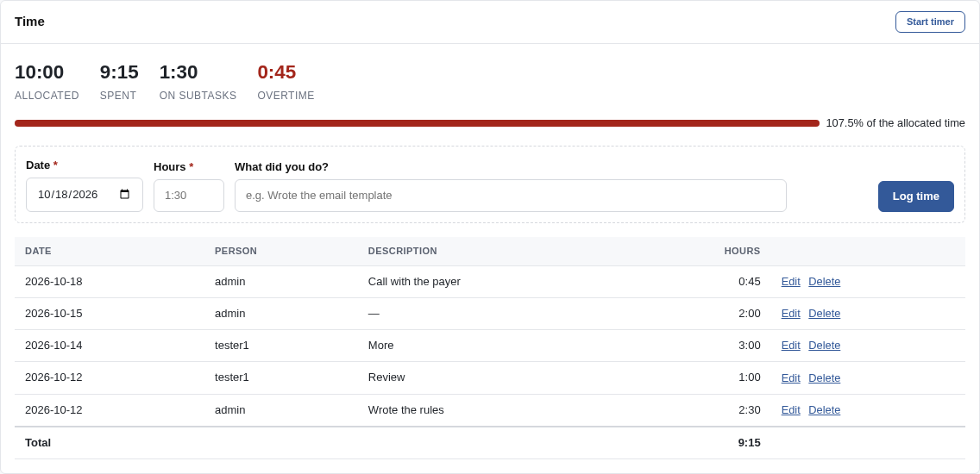Image resolution: width=980 pixels, height=474 pixels.
Task: Click the '107.5% of the allocated time' text
Action: pyautogui.click(x=895, y=123)
